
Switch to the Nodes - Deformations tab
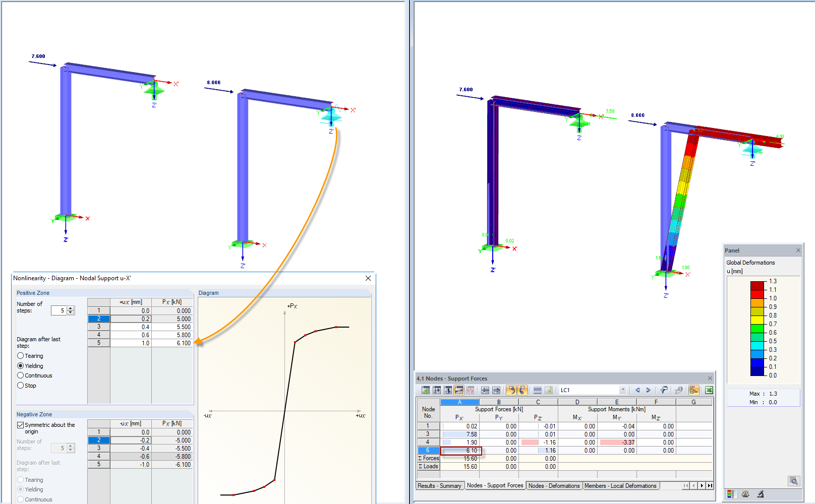pyautogui.click(x=554, y=485)
